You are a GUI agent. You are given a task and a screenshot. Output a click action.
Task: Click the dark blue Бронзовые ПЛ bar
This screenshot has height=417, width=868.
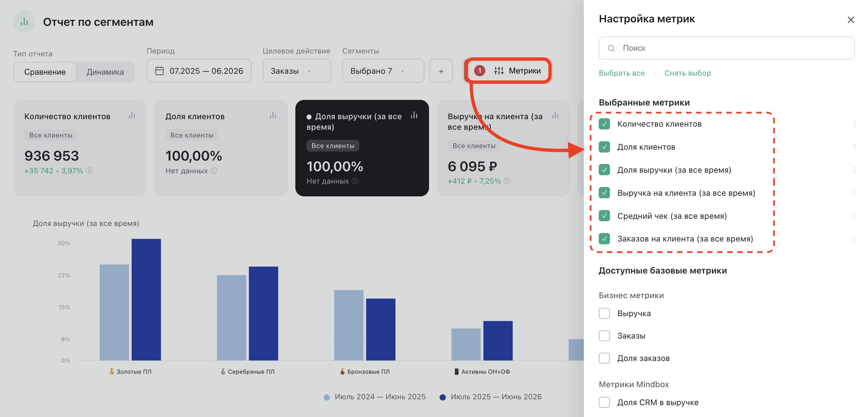click(381, 329)
